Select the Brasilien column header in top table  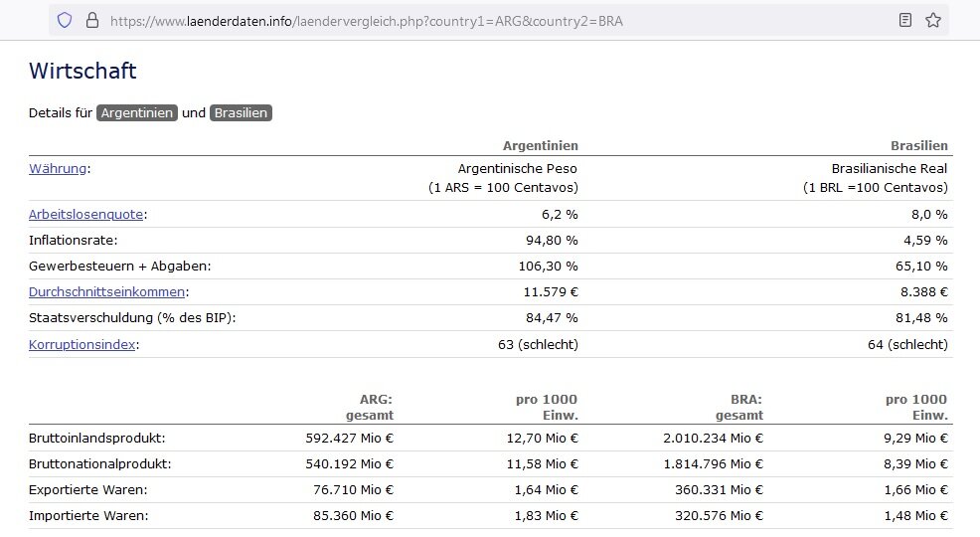[x=918, y=145]
